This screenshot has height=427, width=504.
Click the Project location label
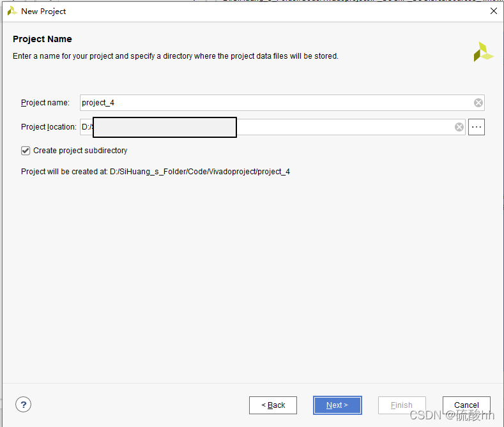[49, 127]
